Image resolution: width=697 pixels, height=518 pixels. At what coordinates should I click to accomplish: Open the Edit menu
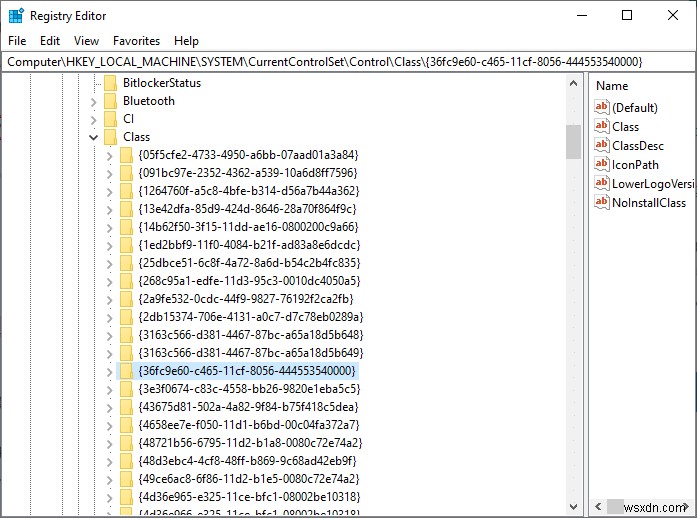point(50,41)
